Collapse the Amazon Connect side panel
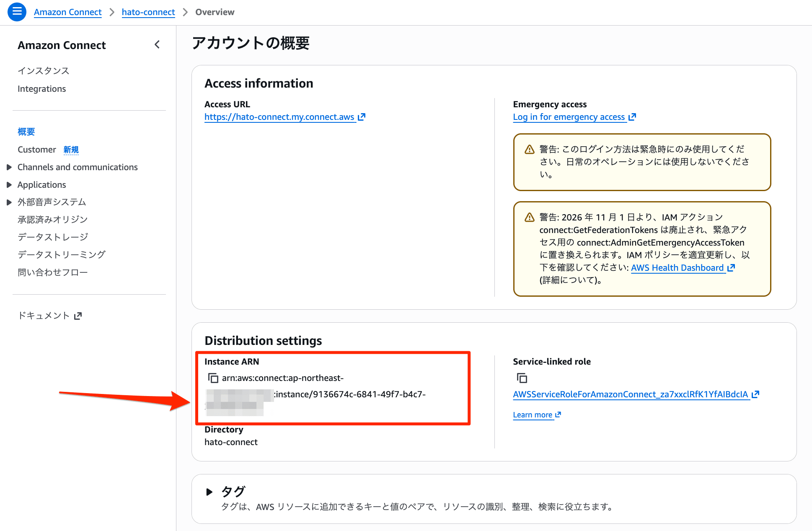The width and height of the screenshot is (812, 531). pyautogui.click(x=157, y=44)
